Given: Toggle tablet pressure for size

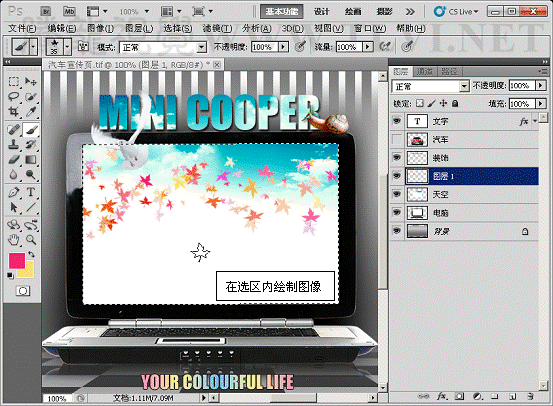Looking at the screenshot, I should [x=407, y=46].
